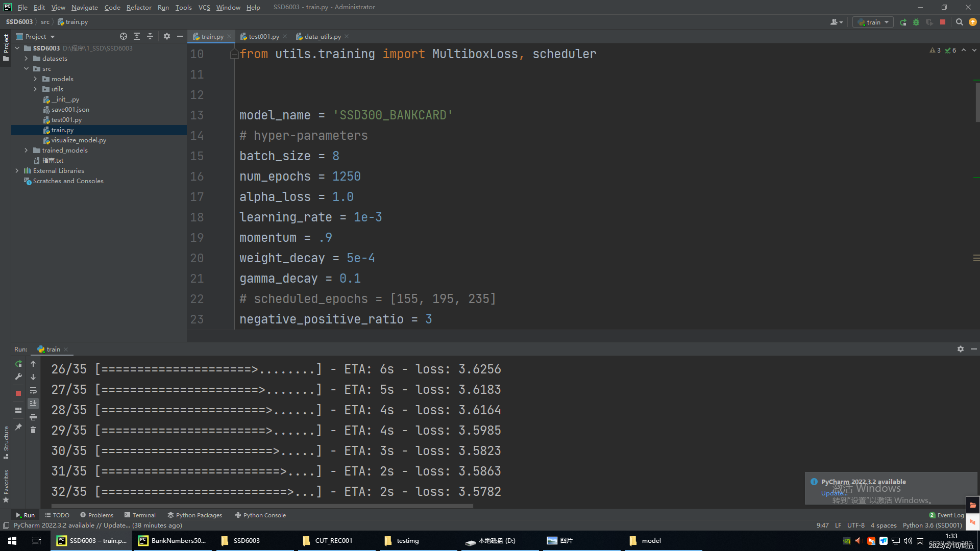
Task: Click the select opened file target icon
Action: click(124, 36)
